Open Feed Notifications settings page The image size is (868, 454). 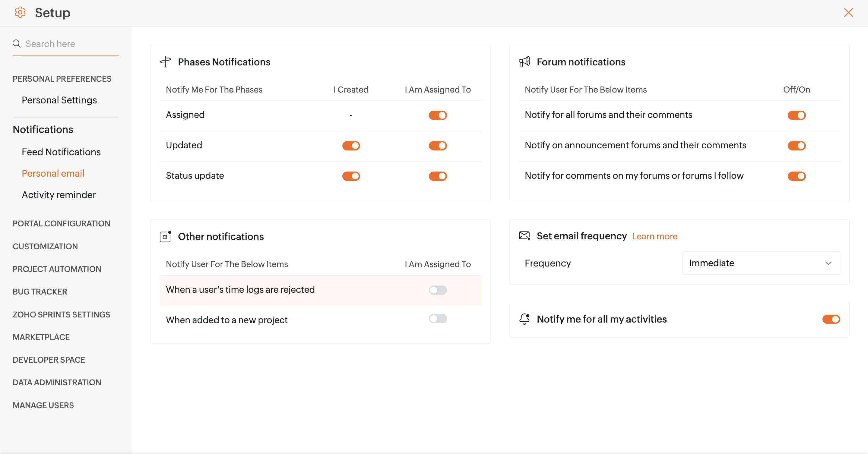point(61,152)
